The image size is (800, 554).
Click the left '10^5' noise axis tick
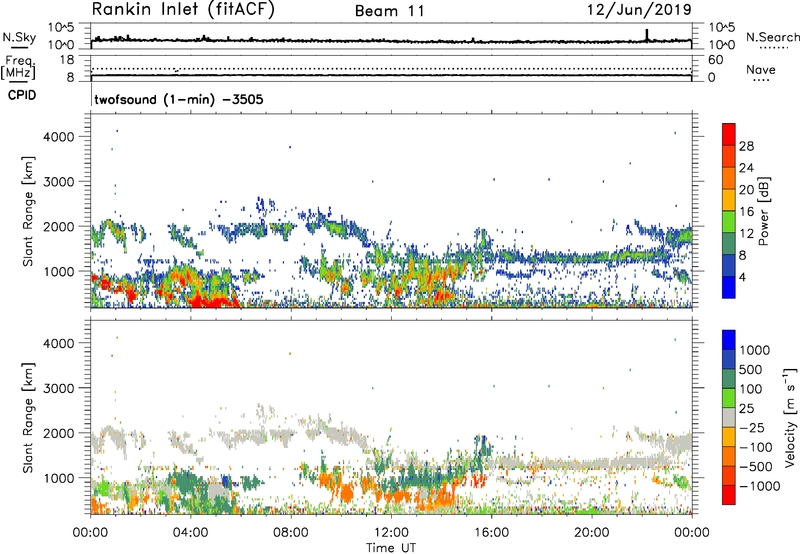pyautogui.click(x=61, y=28)
